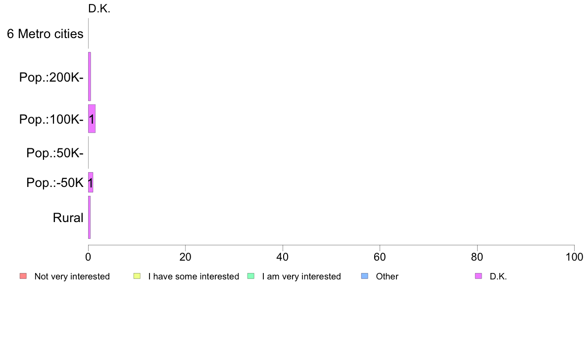Click the magenta D.K. legend swatch
588x364 pixels.
(479, 276)
